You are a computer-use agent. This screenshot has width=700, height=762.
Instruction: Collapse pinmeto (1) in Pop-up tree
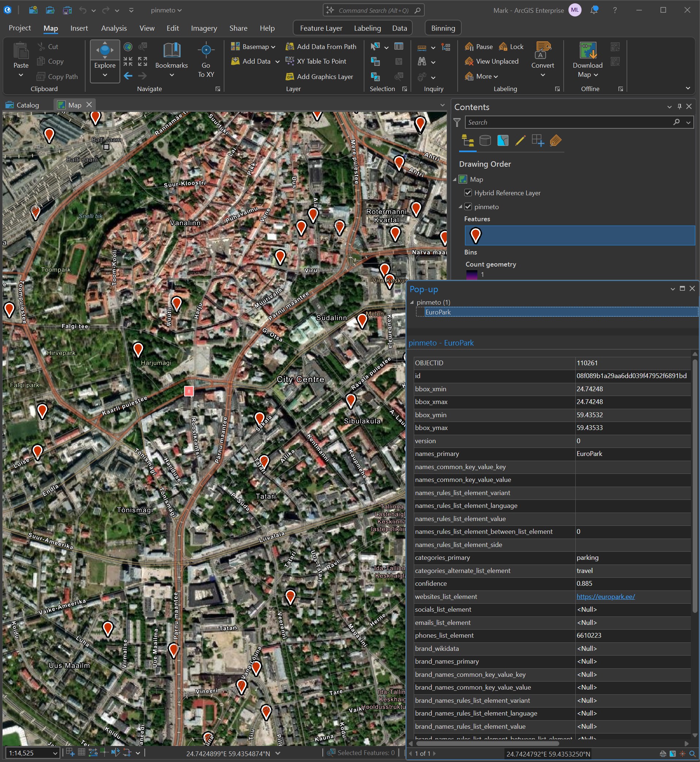[x=412, y=302]
